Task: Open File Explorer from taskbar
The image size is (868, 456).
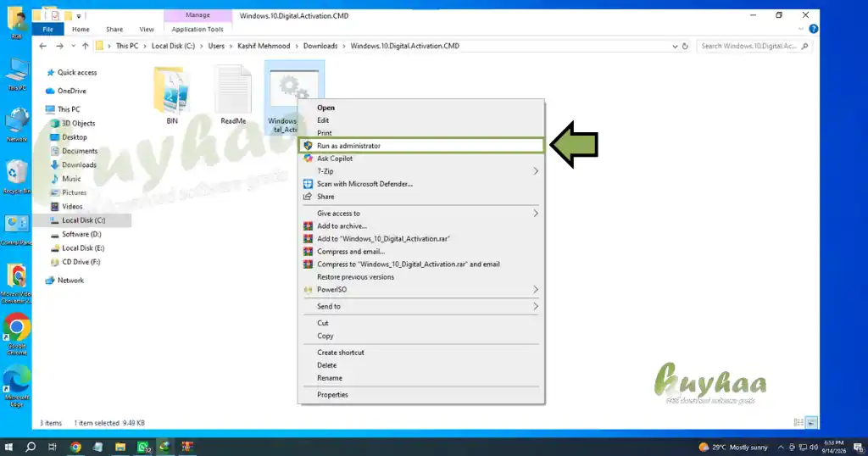Action: click(x=120, y=447)
